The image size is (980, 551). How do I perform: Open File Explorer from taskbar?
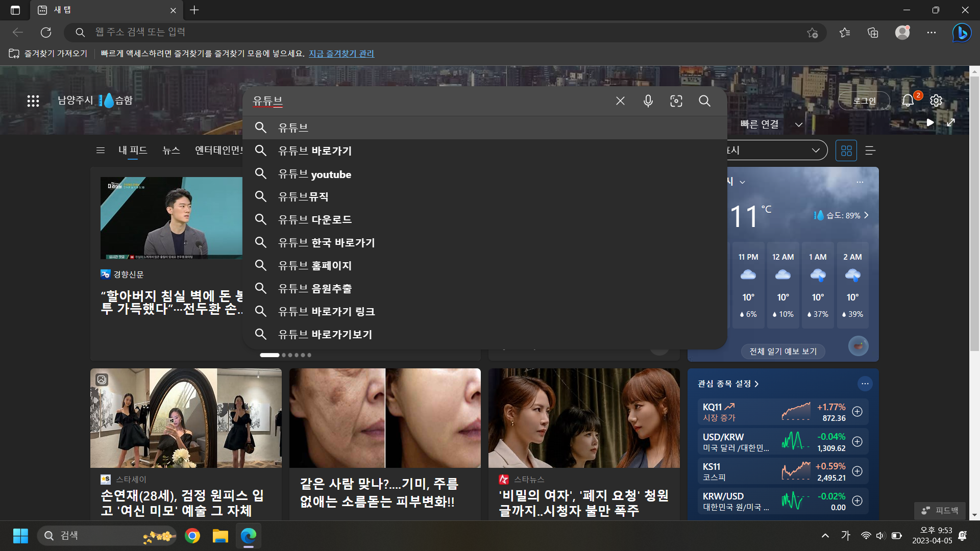coord(220,536)
